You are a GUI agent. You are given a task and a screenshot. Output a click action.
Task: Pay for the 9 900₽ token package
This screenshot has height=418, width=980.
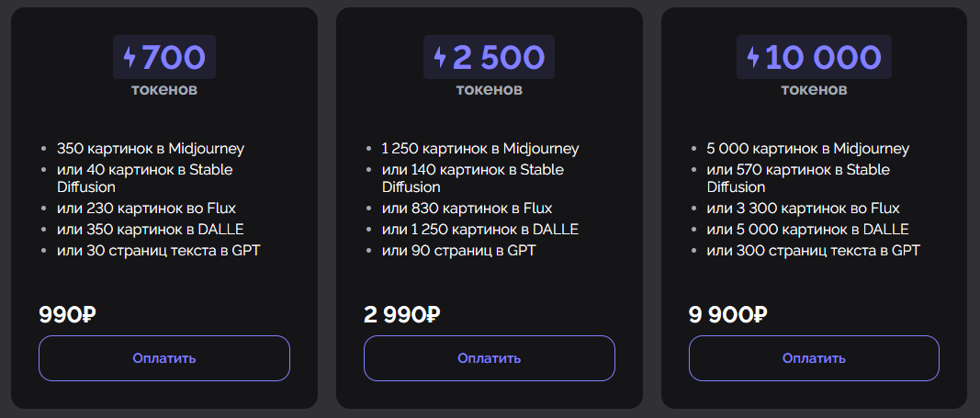pyautogui.click(x=814, y=358)
